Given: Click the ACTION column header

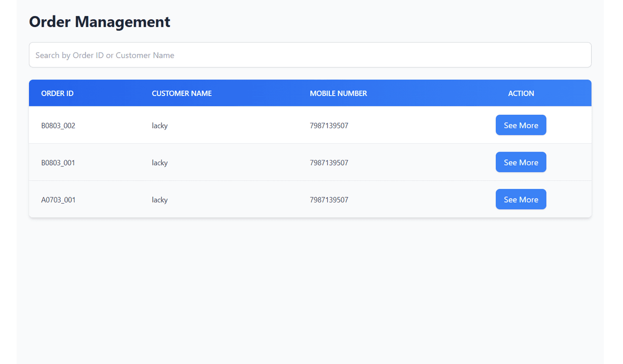Looking at the screenshot, I should tap(521, 93).
